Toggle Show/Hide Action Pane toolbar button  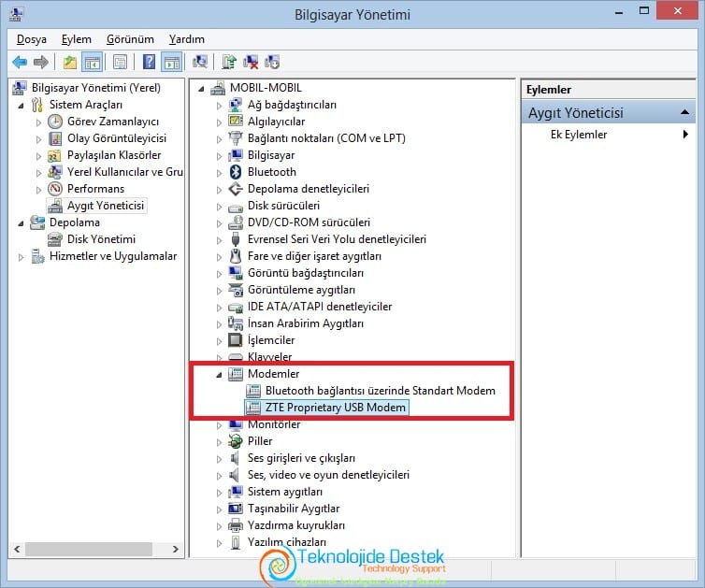[172, 62]
